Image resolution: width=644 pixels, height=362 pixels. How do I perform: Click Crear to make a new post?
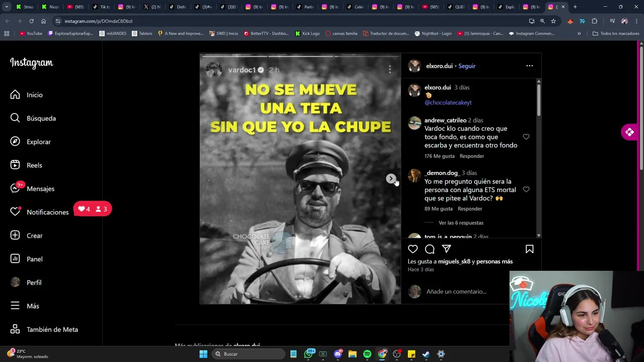[27, 235]
